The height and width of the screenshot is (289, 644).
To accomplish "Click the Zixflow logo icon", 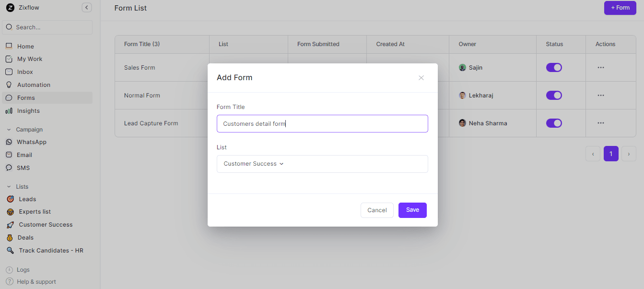I will tap(10, 8).
